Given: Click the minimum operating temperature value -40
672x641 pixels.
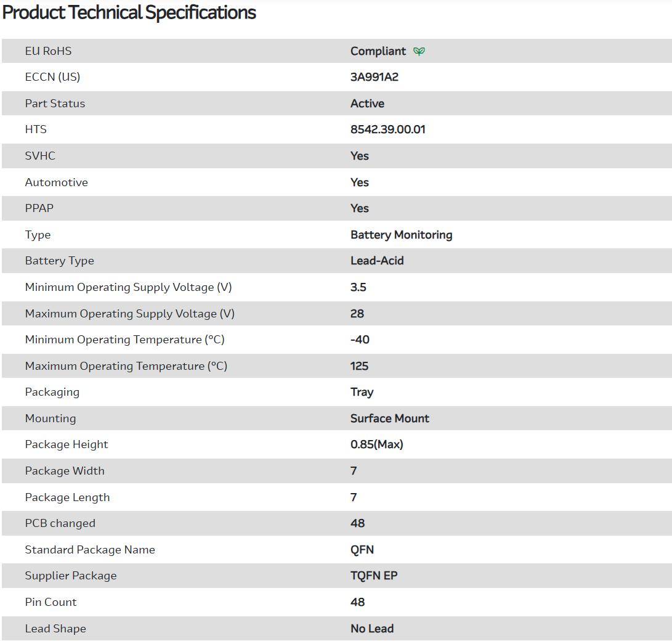Looking at the screenshot, I should coord(360,340).
